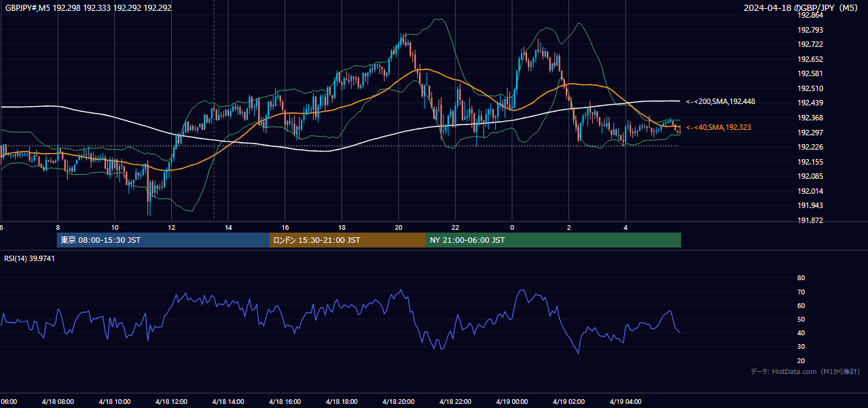868x408 pixels.
Task: Click the 4/19 04:00 date-time label
Action: coord(625,402)
